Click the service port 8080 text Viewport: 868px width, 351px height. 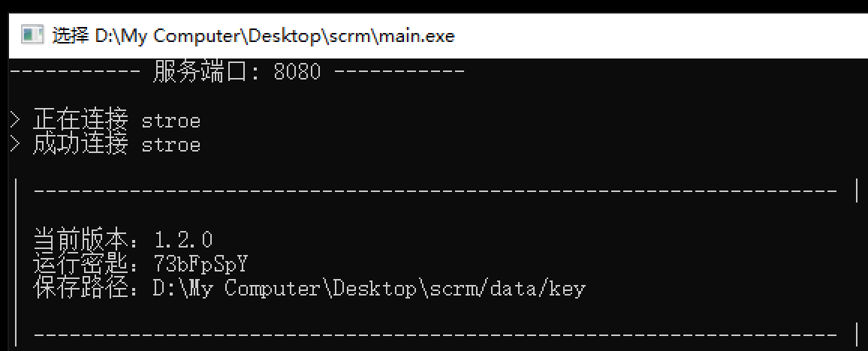[297, 72]
